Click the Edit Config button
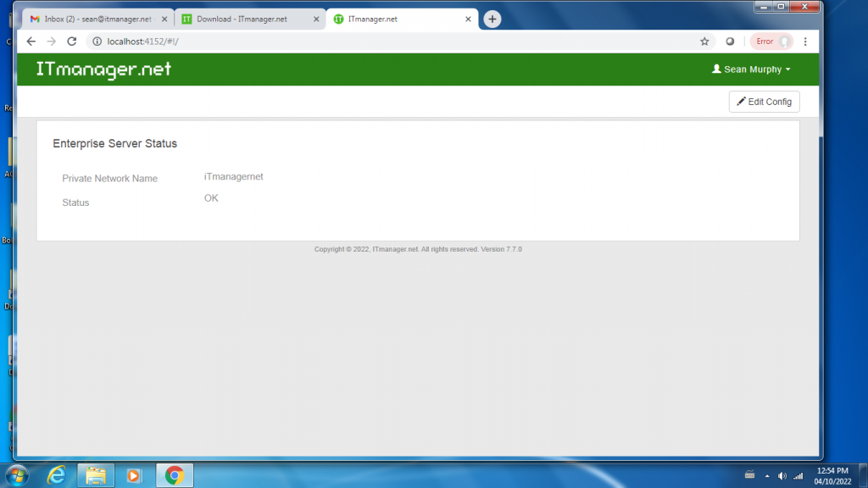 (764, 101)
